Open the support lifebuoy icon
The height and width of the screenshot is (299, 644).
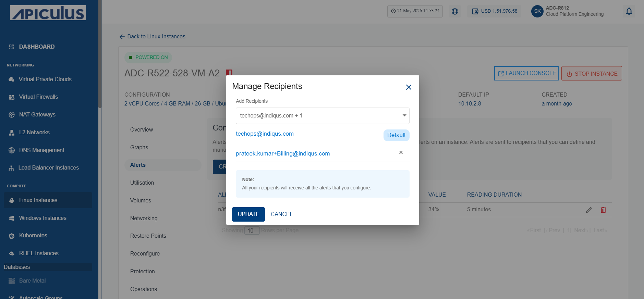coord(455,11)
